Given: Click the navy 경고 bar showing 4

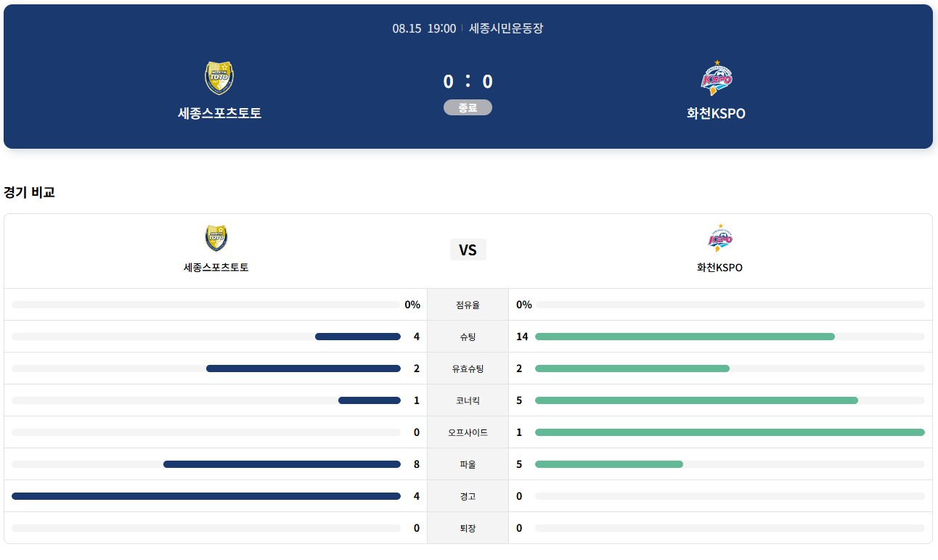Looking at the screenshot, I should [x=206, y=496].
